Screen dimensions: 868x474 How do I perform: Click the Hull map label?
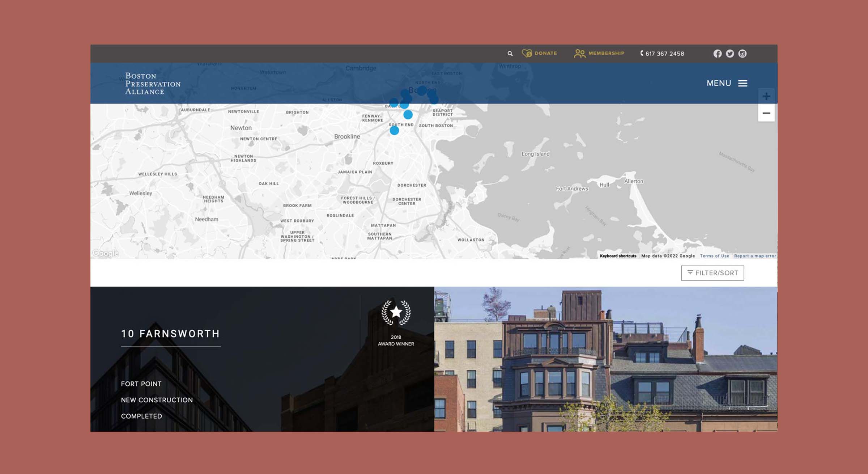pyautogui.click(x=604, y=185)
